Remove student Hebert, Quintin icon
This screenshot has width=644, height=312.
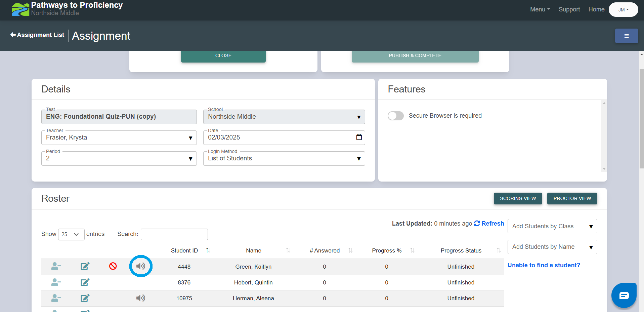point(56,282)
